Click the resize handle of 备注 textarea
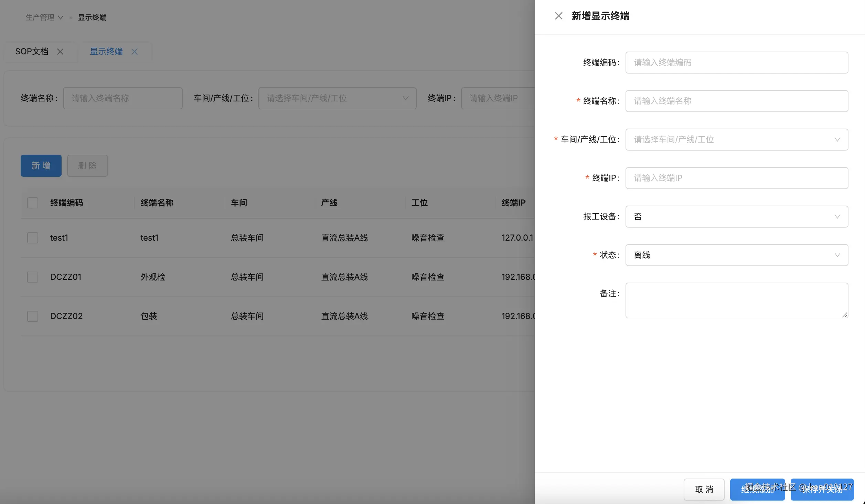 point(845,315)
